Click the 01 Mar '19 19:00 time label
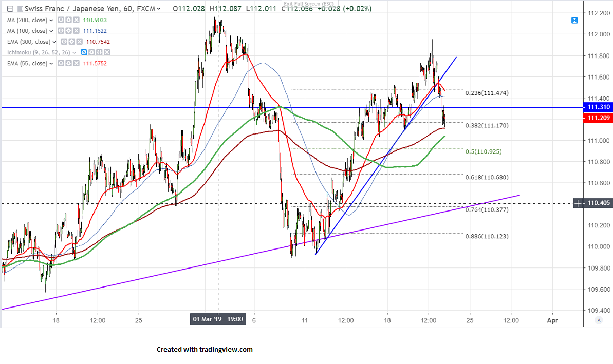This screenshot has height=364, width=613. (218, 319)
